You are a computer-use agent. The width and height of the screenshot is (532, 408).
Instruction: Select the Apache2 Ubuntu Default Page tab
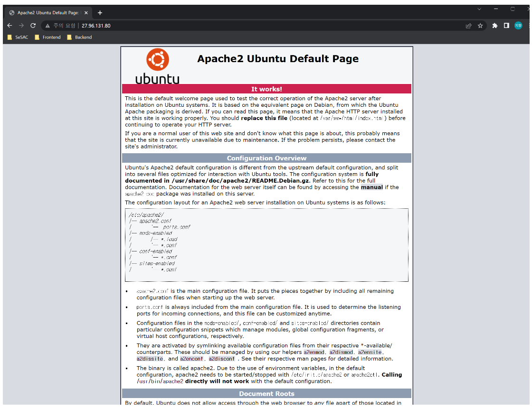[x=48, y=12]
